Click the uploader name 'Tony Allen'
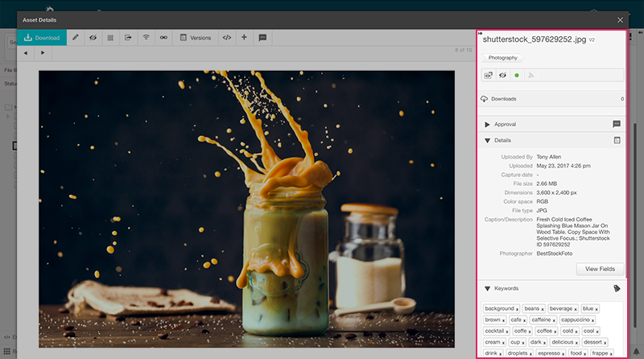The image size is (644, 359). tap(549, 157)
